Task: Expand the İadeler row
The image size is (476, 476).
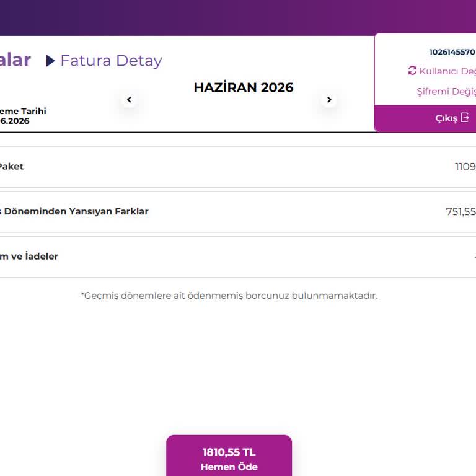Action: (238, 257)
